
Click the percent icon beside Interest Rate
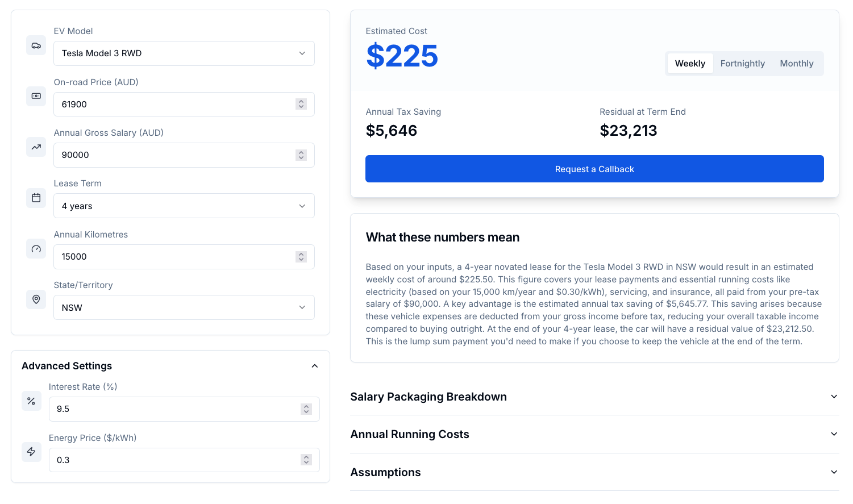click(31, 401)
